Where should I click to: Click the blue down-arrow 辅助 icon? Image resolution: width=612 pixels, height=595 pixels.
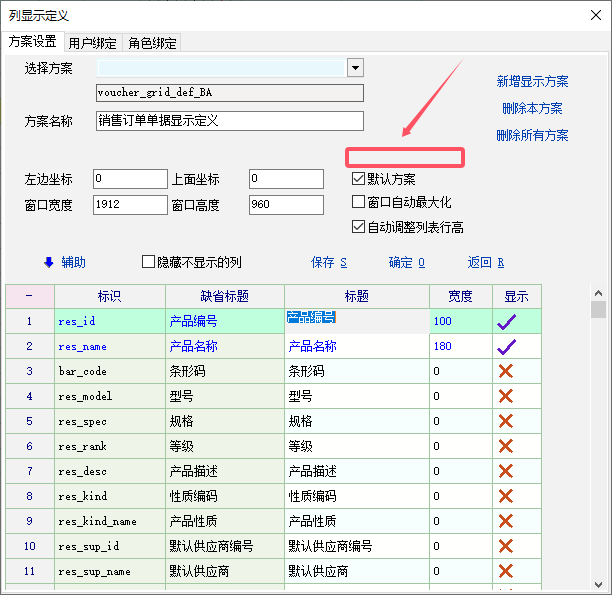tap(47, 262)
